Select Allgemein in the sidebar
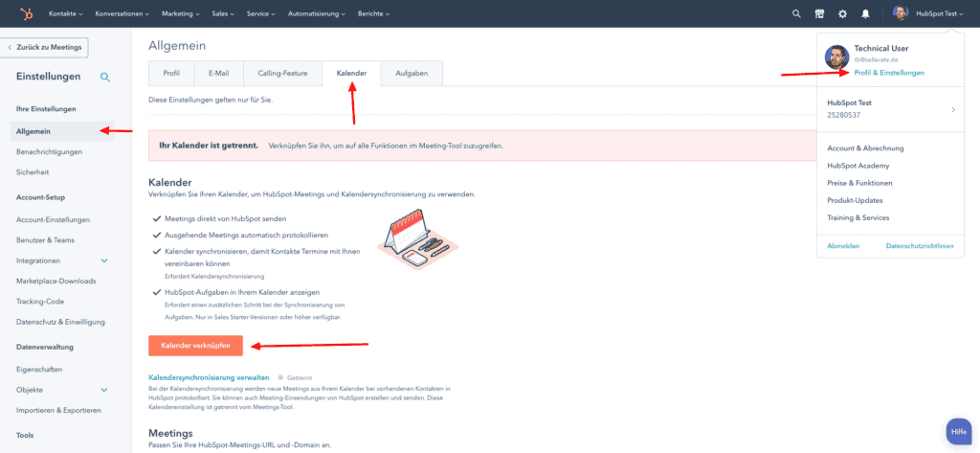The height and width of the screenshot is (453, 980). (62, 131)
